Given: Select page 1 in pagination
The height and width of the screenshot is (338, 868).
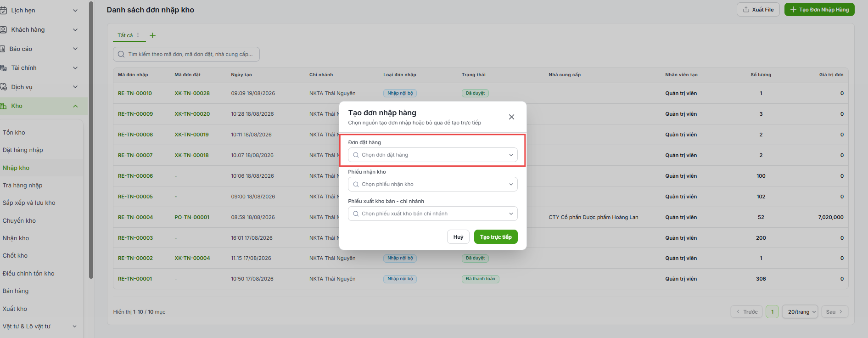Looking at the screenshot, I should pyautogui.click(x=773, y=312).
